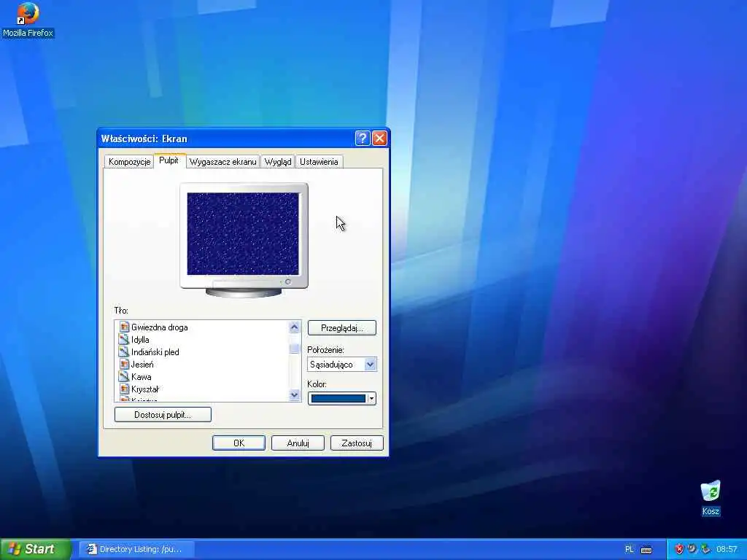
Task: Click the monitor wallpaper preview image
Action: tap(243, 233)
